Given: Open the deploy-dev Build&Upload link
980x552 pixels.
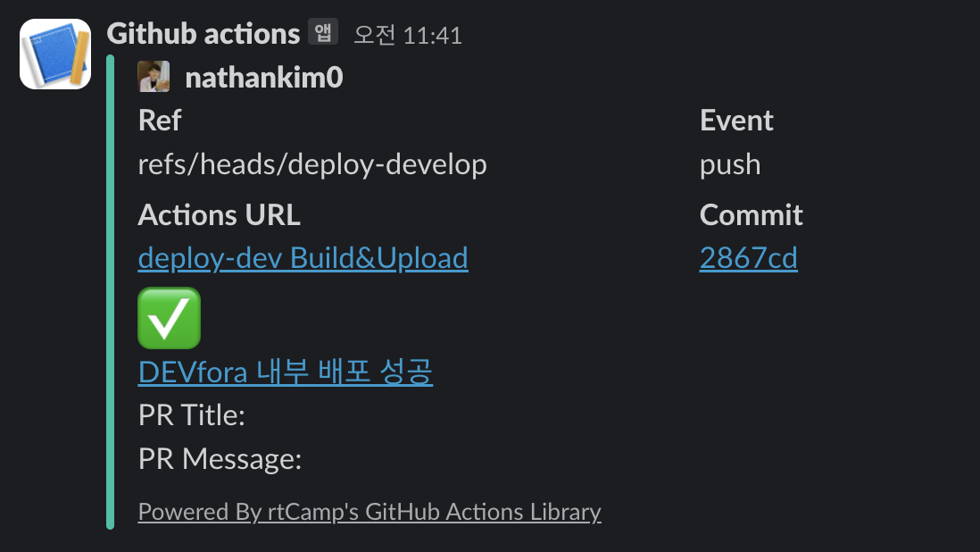Looking at the screenshot, I should point(303,258).
